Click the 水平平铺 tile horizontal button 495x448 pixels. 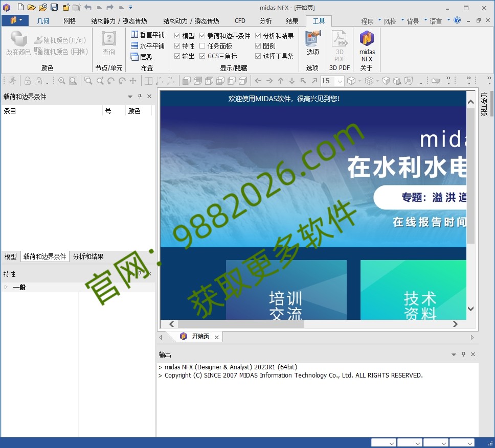(148, 45)
